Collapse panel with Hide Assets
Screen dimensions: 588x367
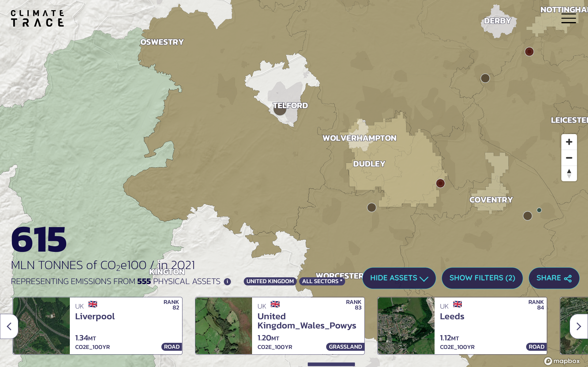pyautogui.click(x=399, y=278)
